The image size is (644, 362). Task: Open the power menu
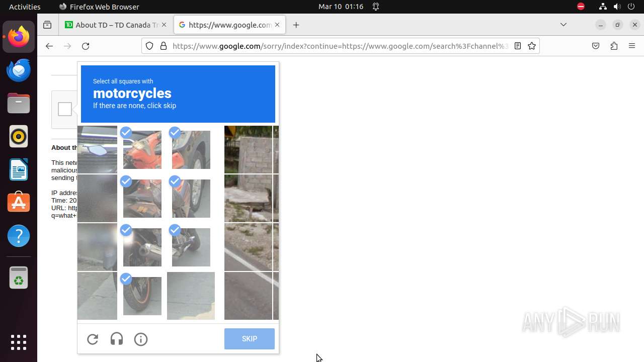pos(631,7)
